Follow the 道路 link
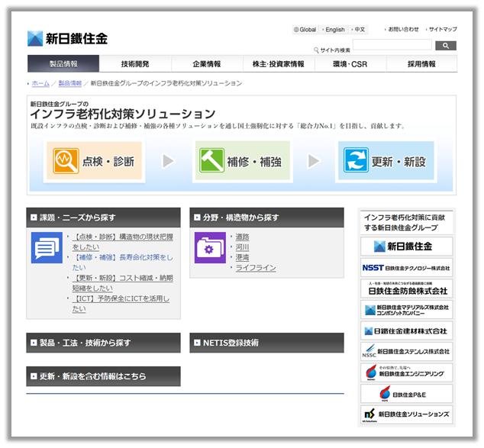484x448 pixels. coord(242,237)
